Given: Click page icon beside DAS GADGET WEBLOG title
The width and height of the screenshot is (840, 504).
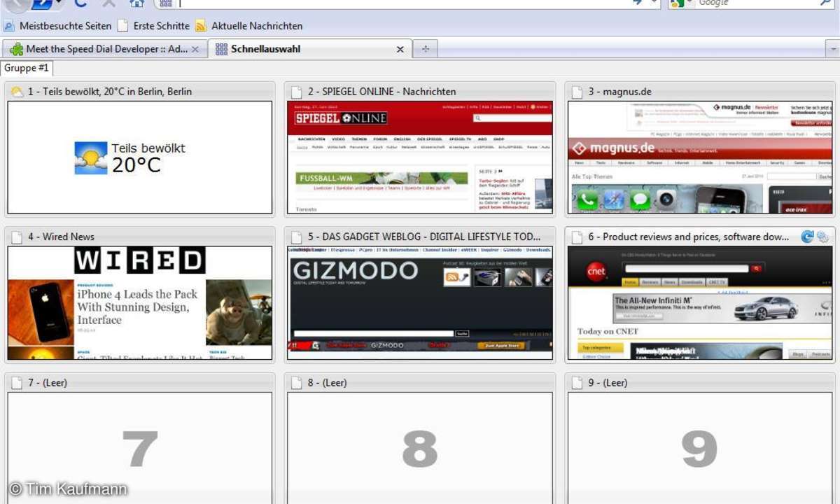Looking at the screenshot, I should [x=297, y=237].
